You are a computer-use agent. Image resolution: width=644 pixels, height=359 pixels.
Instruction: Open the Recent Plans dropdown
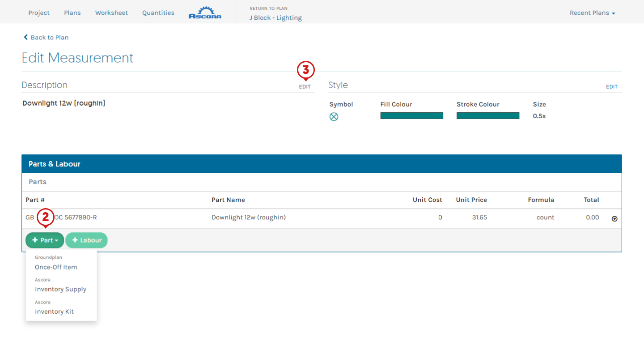[x=592, y=13]
